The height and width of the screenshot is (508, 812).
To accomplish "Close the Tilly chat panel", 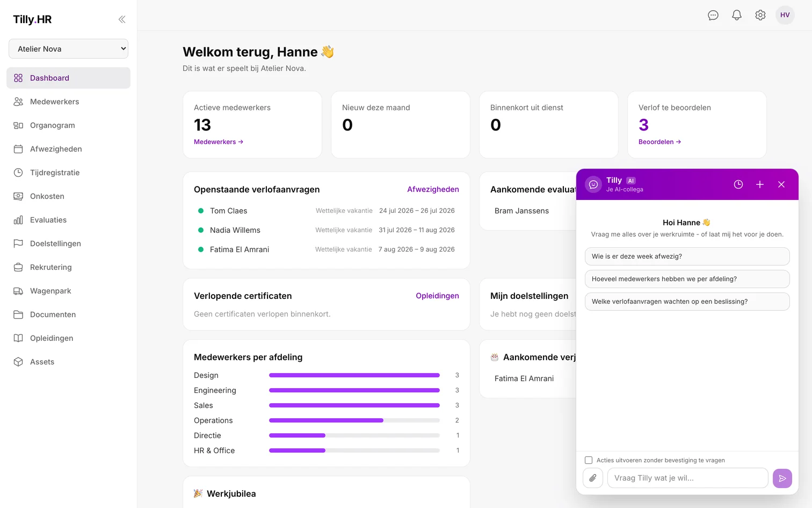I will 781,184.
